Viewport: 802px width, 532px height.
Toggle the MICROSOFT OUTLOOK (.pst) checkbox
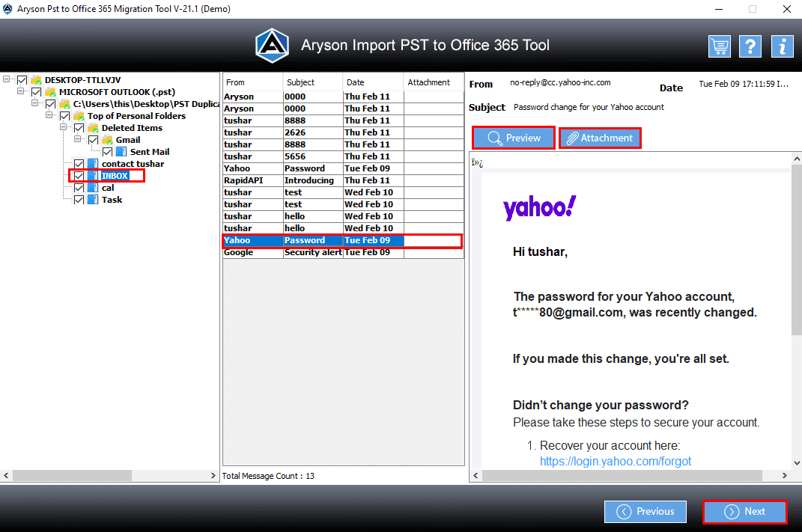[36, 92]
